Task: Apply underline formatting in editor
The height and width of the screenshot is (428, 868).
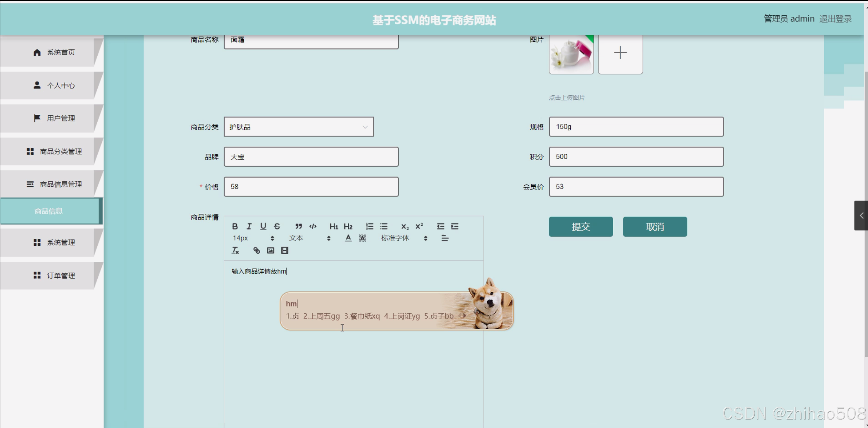Action: 263,226
